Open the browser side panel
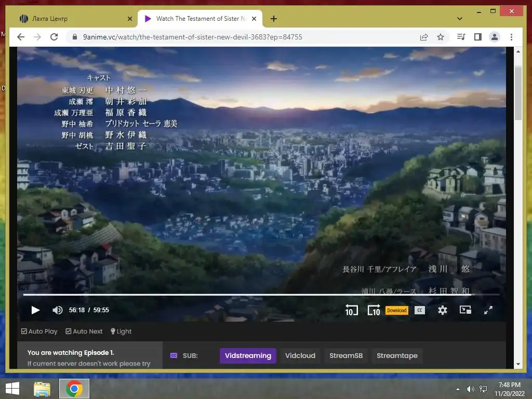This screenshot has width=532, height=399. (478, 37)
